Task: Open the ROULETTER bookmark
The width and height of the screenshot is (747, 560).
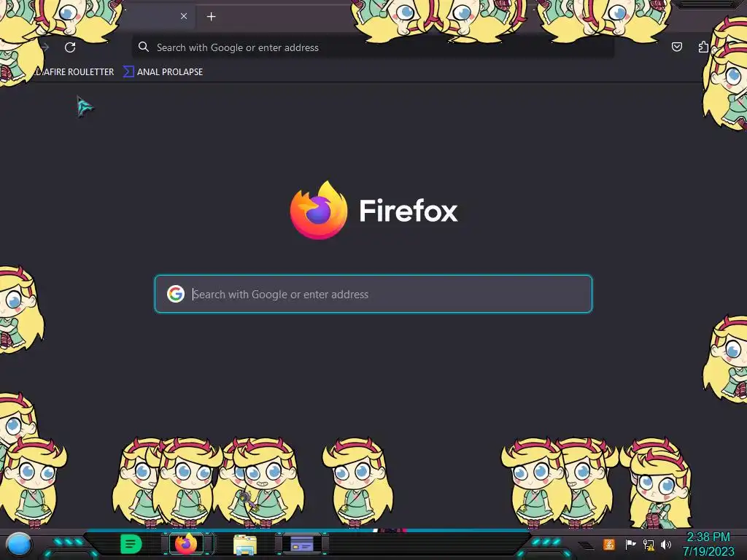Action: click(x=74, y=72)
